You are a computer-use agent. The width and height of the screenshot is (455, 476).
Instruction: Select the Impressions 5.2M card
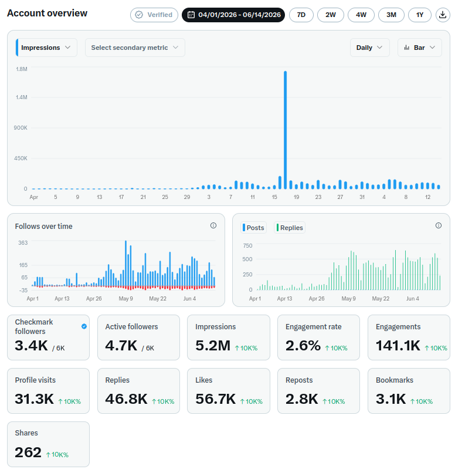(229, 337)
